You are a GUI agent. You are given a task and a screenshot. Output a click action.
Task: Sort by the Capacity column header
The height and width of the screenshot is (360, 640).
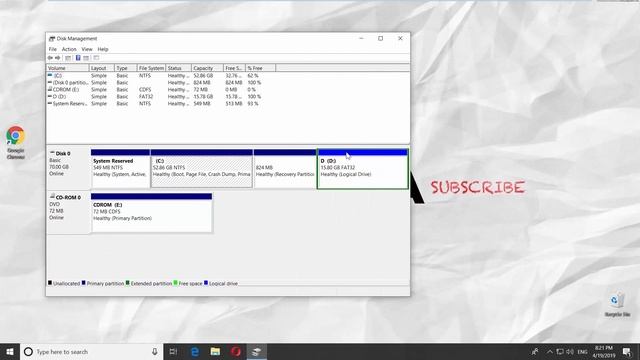(x=207, y=68)
